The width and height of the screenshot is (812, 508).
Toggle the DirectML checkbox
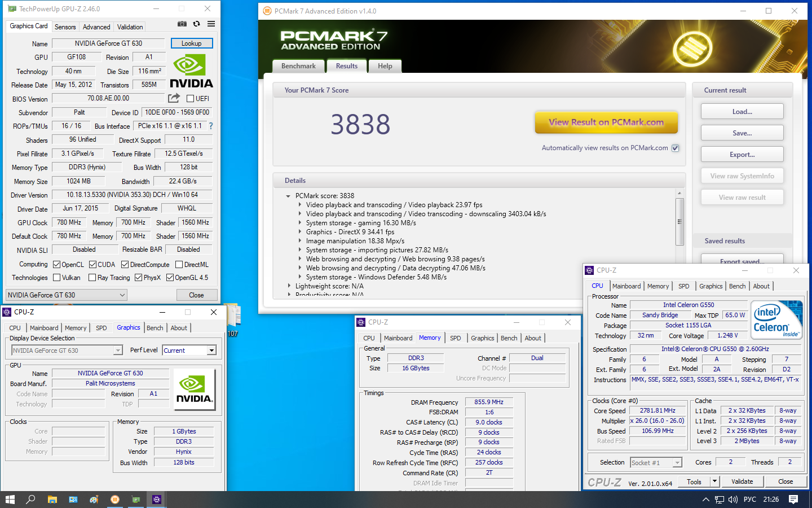tap(179, 265)
